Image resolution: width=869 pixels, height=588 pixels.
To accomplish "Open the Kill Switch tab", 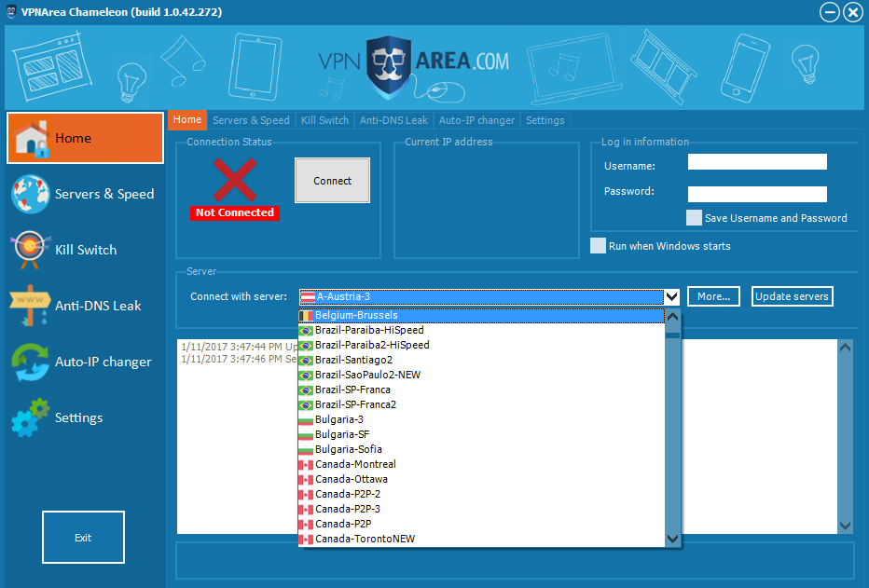I will point(324,120).
